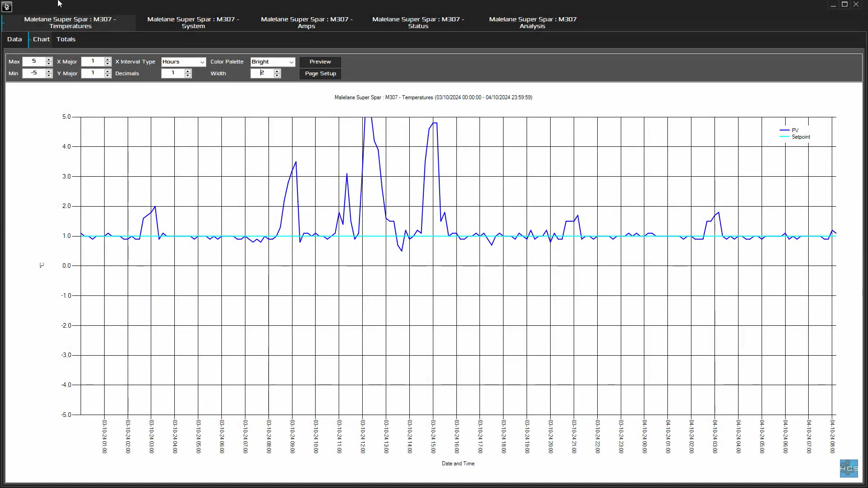Click the HCS logo in the corner
The height and width of the screenshot is (488, 868).
(x=849, y=469)
